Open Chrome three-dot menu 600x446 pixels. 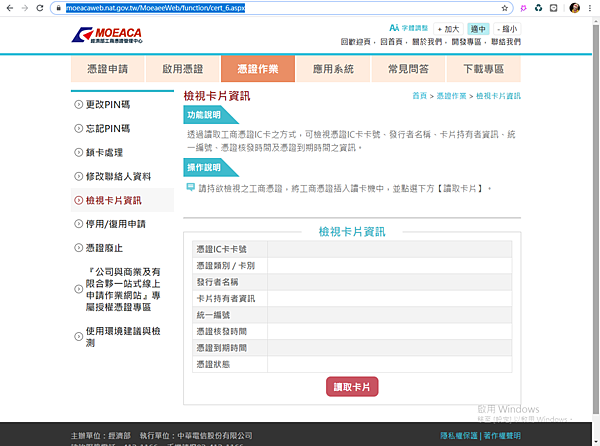590,8
